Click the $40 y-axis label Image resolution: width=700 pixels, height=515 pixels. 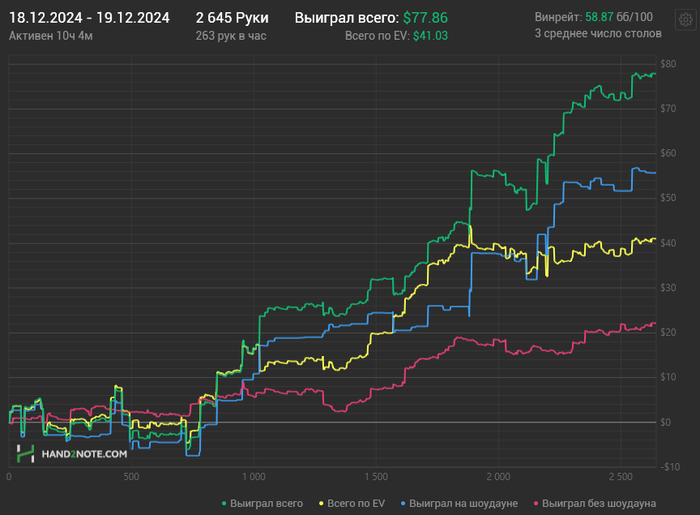pos(668,243)
